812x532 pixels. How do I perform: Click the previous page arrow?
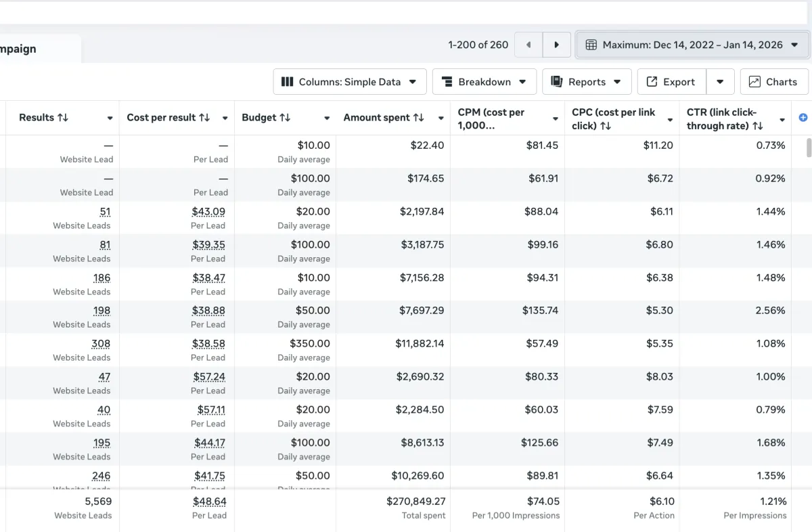[x=528, y=45]
